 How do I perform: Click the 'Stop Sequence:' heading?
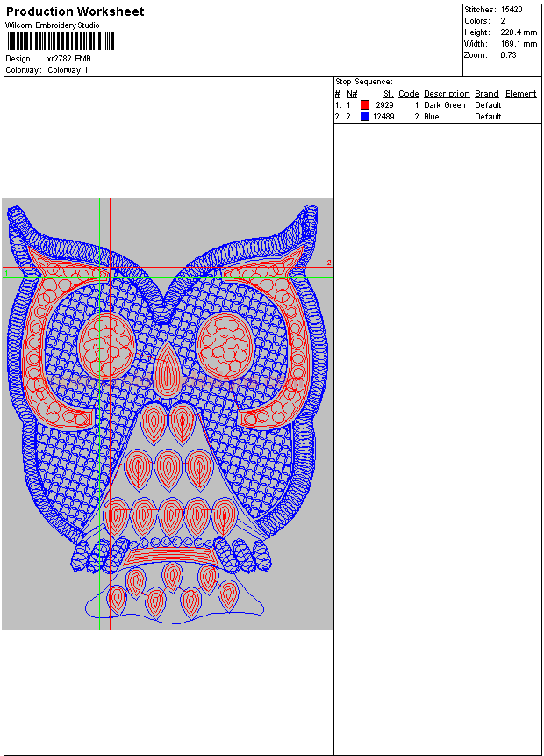click(364, 82)
